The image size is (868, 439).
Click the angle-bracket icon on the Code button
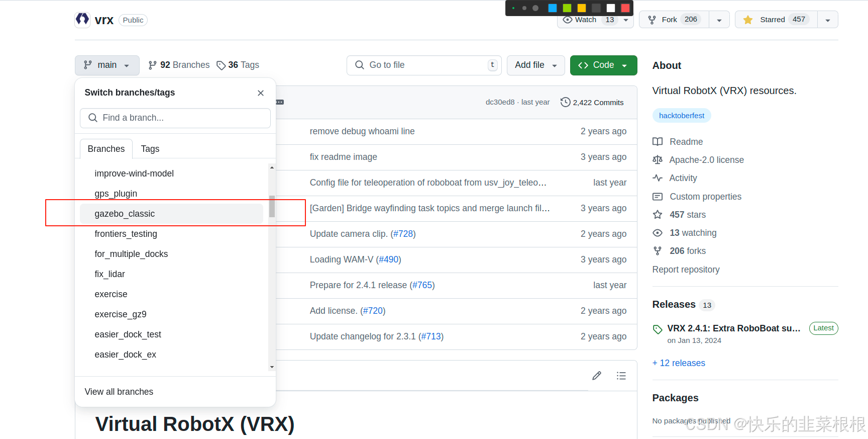pyautogui.click(x=583, y=65)
